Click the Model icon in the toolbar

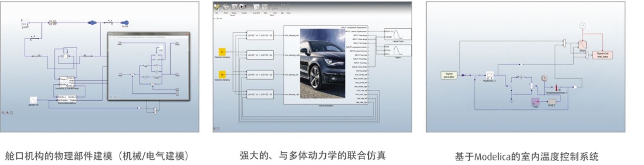[226, 7]
